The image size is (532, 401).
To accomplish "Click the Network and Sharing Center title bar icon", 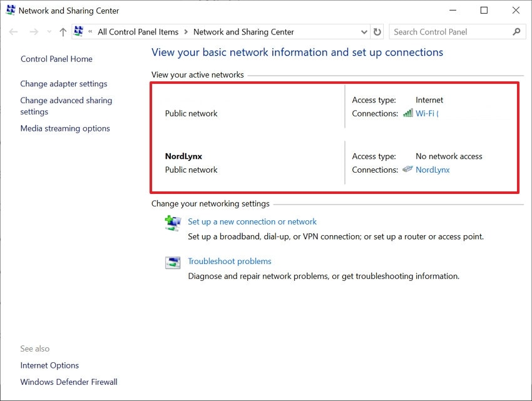I will tap(11, 10).
